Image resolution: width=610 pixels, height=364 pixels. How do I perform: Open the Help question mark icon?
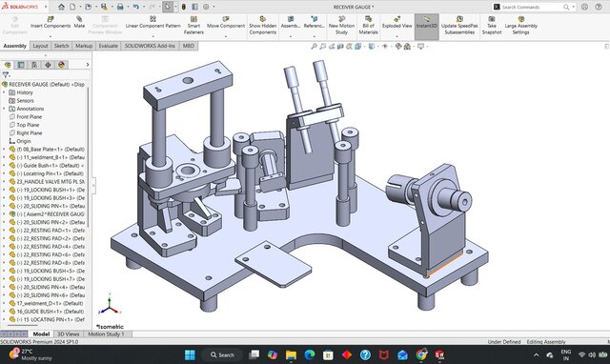599,7
